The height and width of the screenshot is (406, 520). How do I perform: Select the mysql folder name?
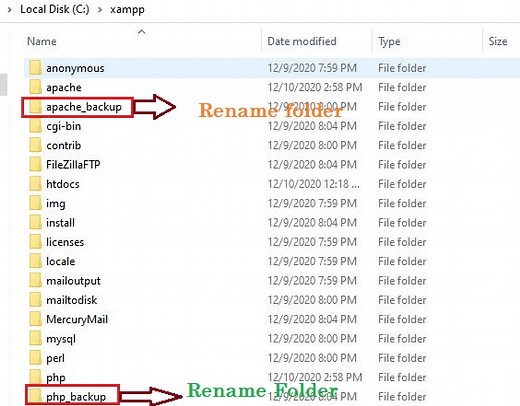(x=61, y=339)
